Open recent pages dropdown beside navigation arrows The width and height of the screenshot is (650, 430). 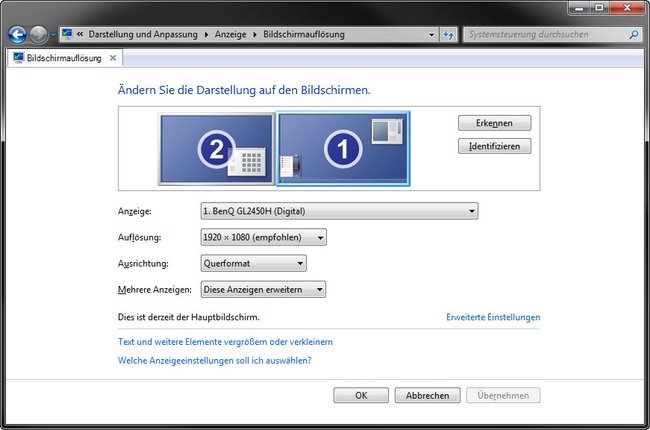[53, 35]
